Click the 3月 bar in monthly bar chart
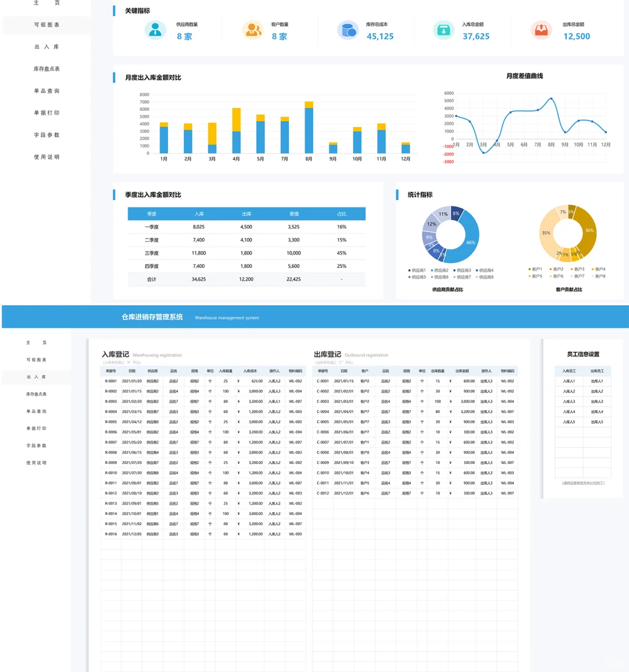 (212, 138)
